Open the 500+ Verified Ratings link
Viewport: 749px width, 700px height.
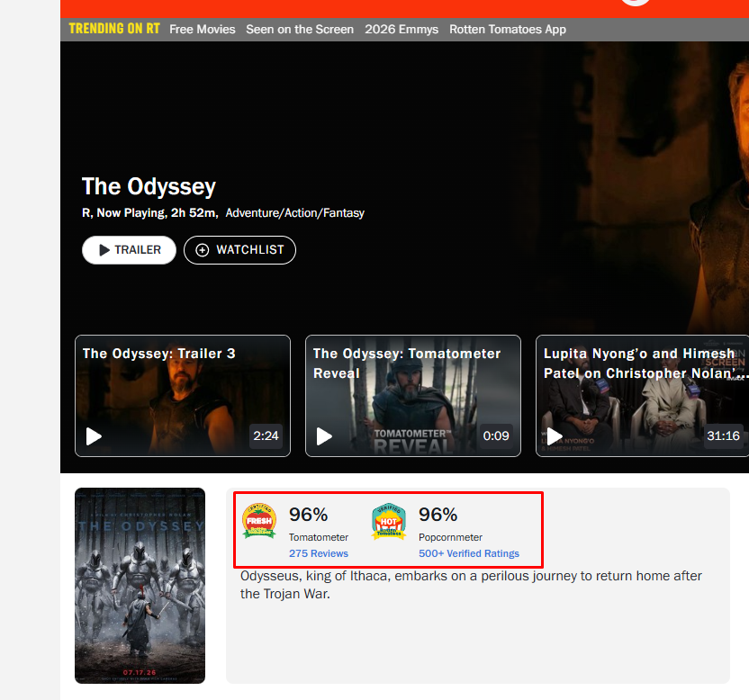pos(469,553)
